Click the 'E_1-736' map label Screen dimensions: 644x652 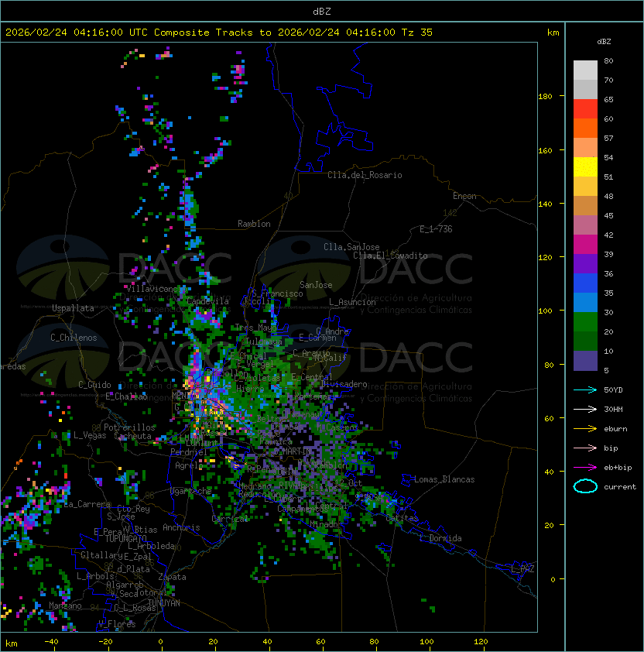pyautogui.click(x=436, y=229)
